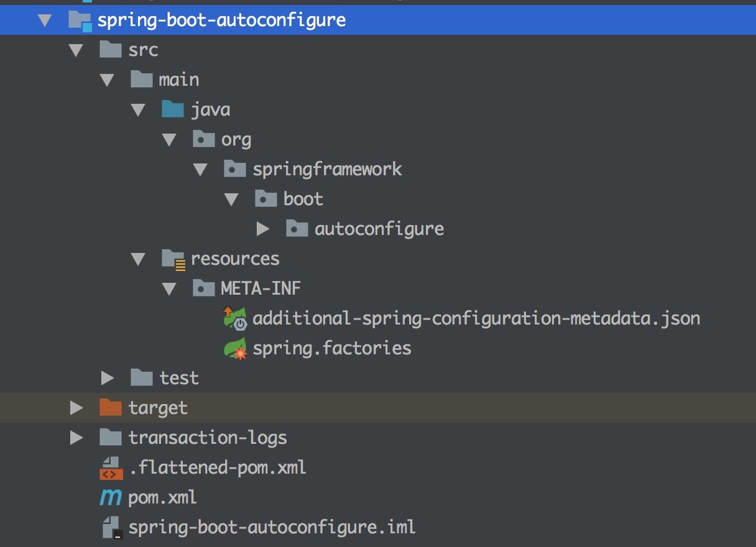Image resolution: width=756 pixels, height=547 pixels.
Task: Select the transaction-logs folder label
Action: pyautogui.click(x=208, y=438)
